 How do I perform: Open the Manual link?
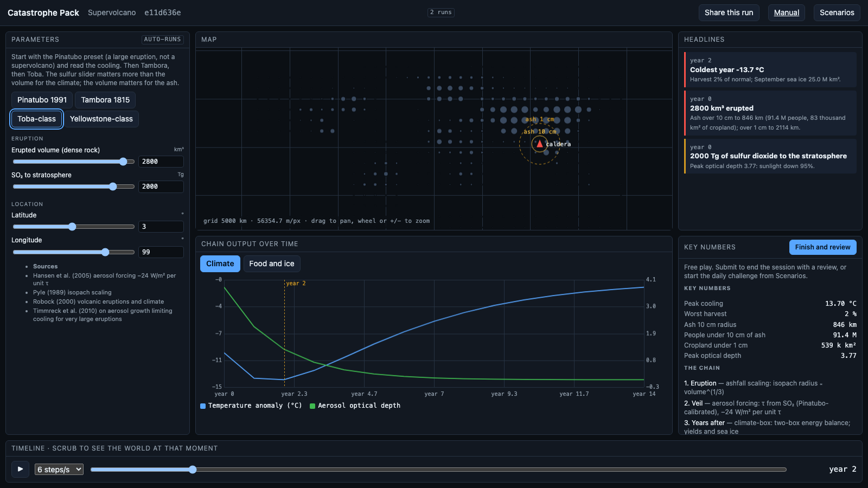tap(787, 12)
